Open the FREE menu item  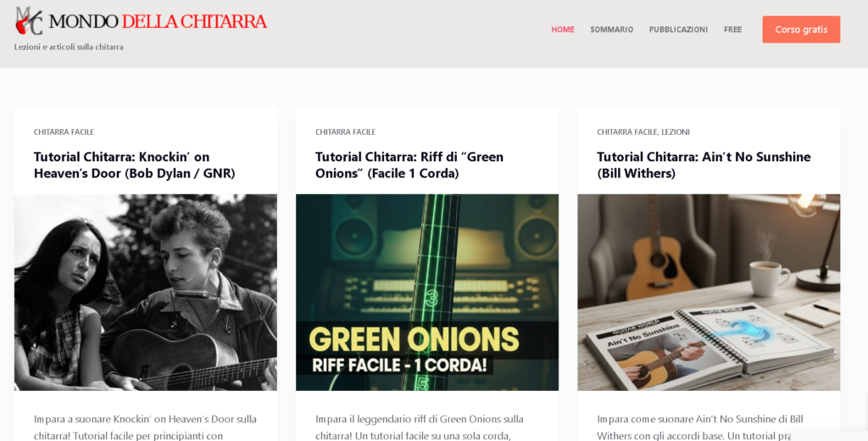click(x=732, y=30)
